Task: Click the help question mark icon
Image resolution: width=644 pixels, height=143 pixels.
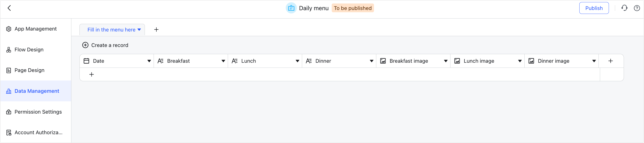Action: (637, 8)
